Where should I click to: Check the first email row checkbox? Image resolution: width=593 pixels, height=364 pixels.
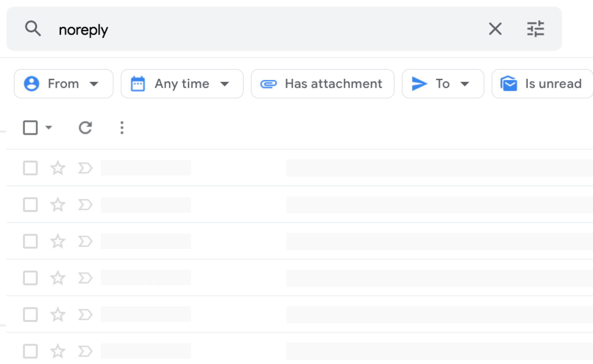[x=30, y=168]
